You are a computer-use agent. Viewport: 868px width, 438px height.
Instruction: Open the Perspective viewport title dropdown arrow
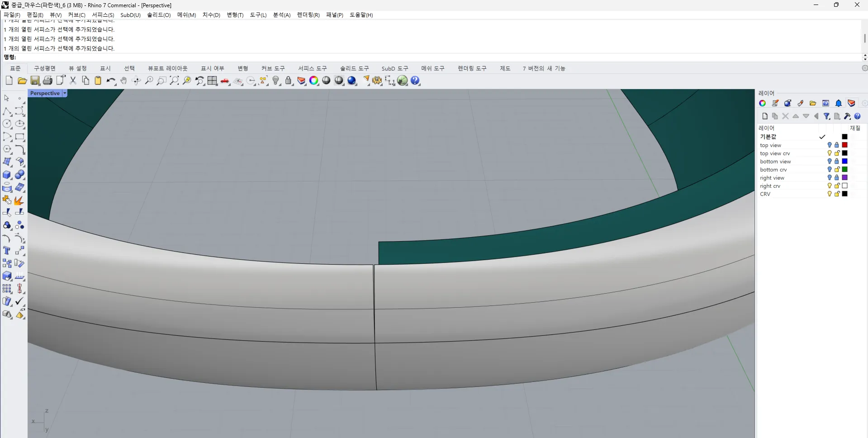(x=65, y=93)
